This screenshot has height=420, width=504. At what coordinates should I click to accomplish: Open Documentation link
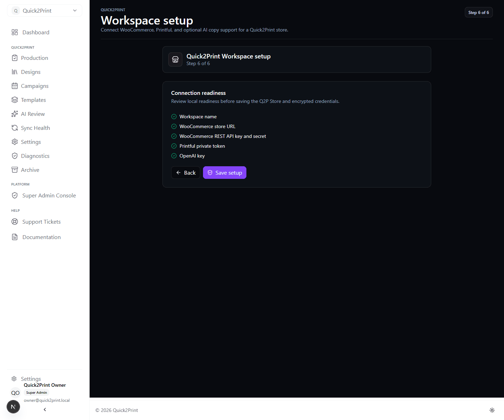44,237
